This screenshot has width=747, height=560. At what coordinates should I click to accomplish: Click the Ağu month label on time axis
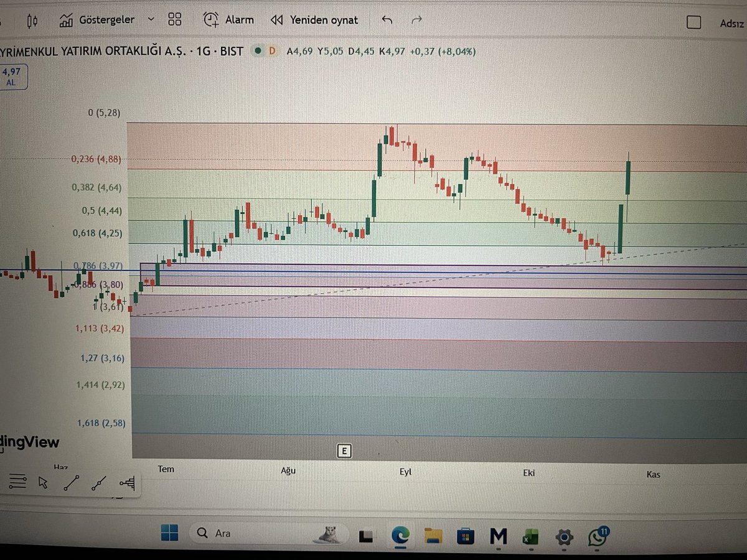click(288, 470)
